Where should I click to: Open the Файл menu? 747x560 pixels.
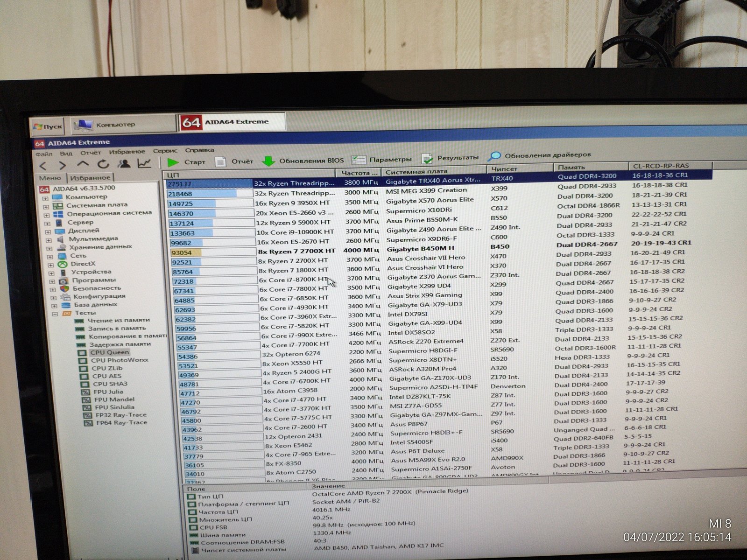pos(44,154)
